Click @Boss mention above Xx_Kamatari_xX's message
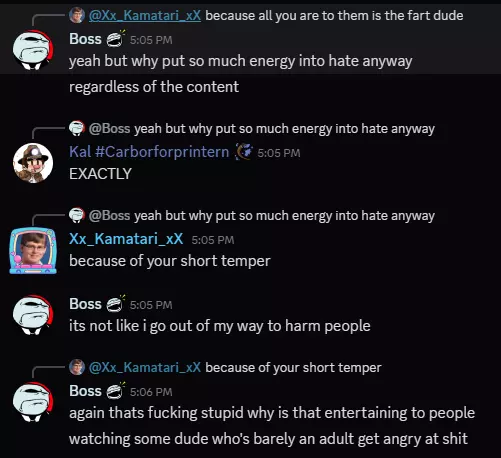 [x=109, y=215]
